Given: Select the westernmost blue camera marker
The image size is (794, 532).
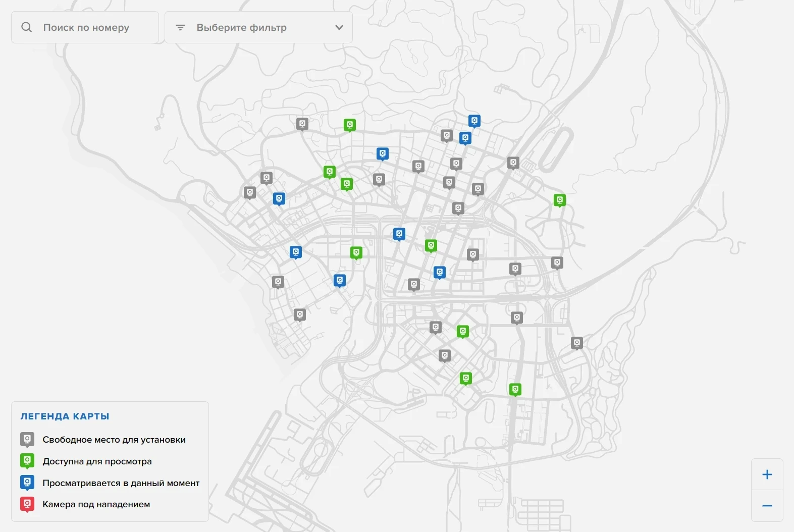Looking at the screenshot, I should (279, 198).
